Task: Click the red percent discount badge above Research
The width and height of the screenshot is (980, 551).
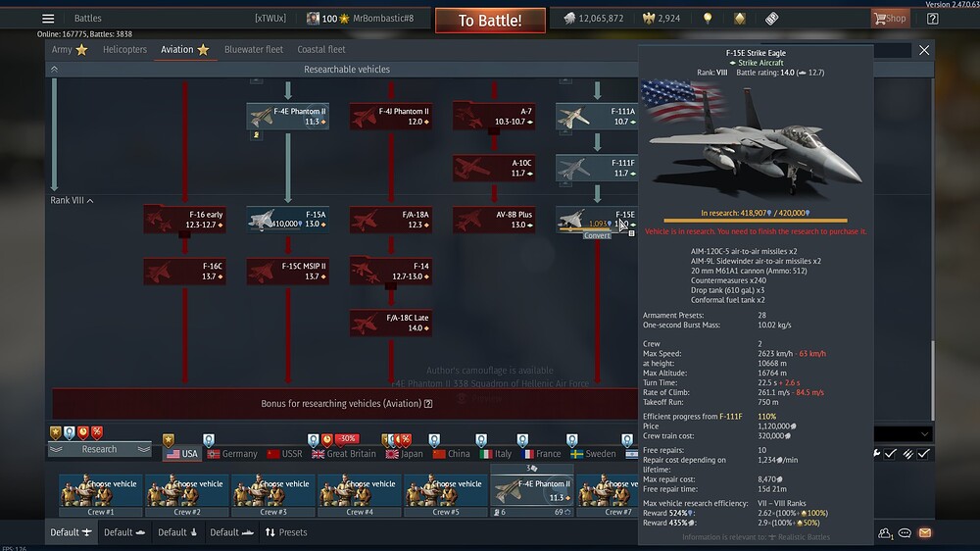Action: [97, 432]
